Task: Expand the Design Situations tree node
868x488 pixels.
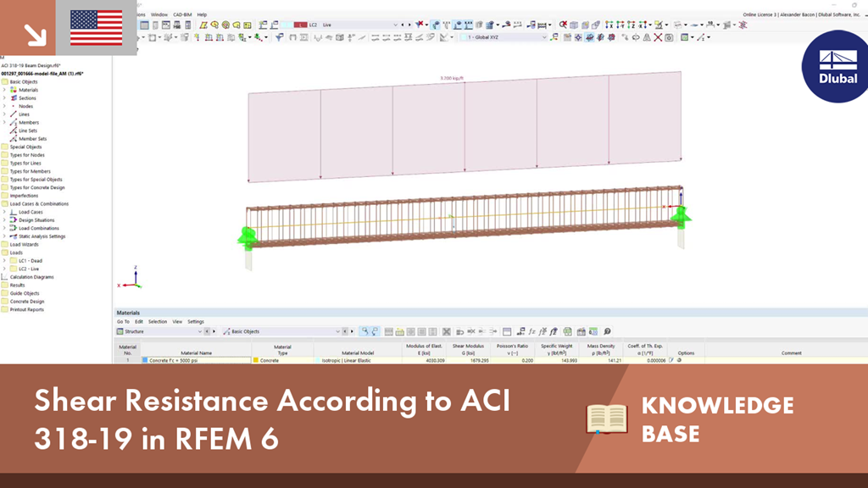Action: point(5,220)
